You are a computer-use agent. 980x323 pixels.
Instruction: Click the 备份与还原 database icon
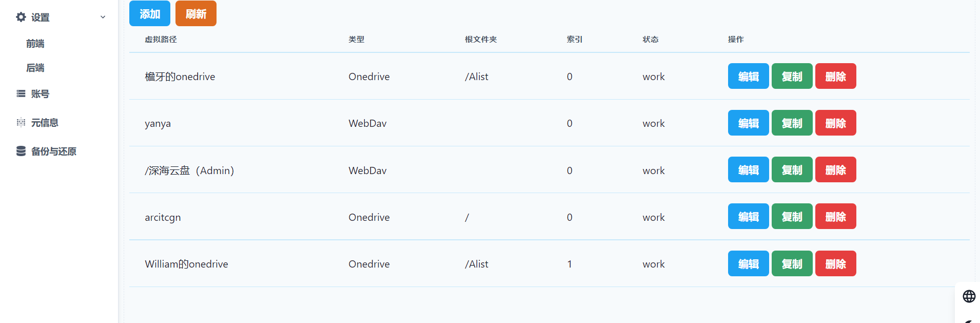(x=21, y=151)
